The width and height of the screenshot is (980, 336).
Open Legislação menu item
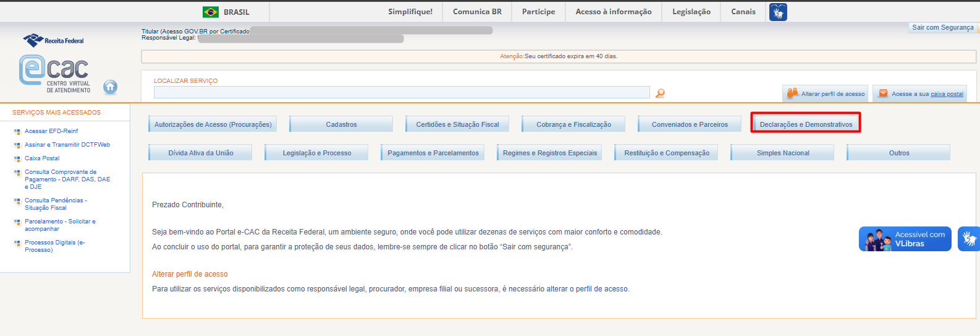coord(691,12)
